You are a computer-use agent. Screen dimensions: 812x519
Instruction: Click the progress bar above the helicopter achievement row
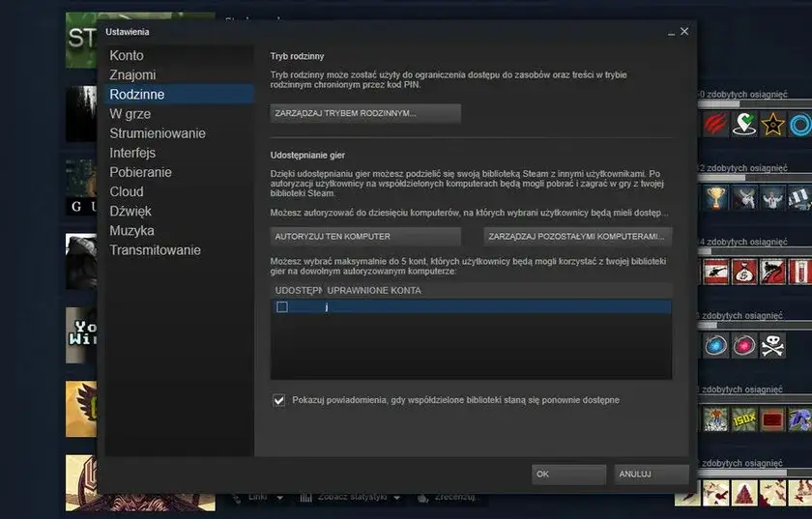pos(755,251)
